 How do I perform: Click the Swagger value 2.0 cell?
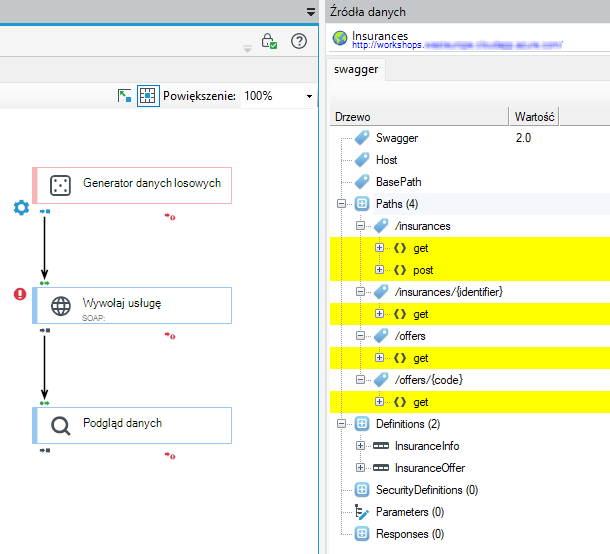click(x=523, y=138)
